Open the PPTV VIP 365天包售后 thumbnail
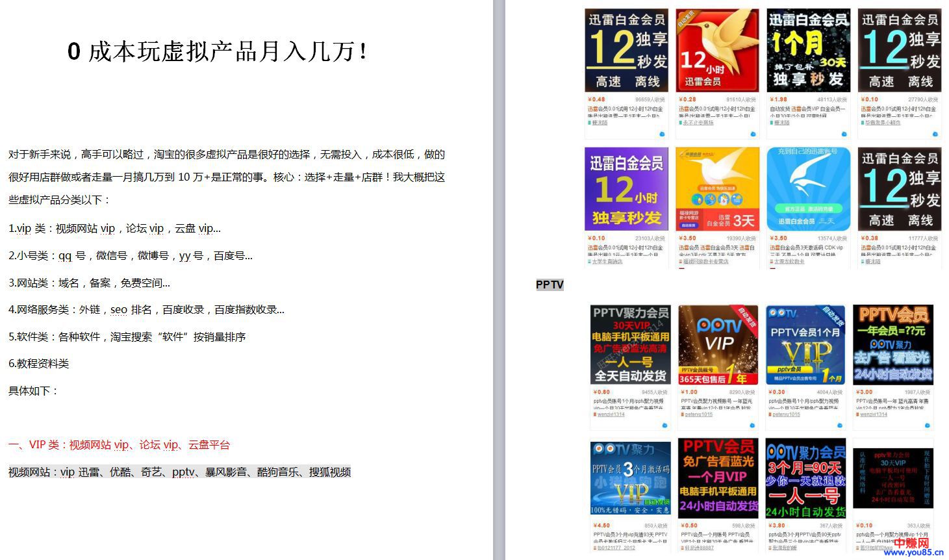 point(718,345)
